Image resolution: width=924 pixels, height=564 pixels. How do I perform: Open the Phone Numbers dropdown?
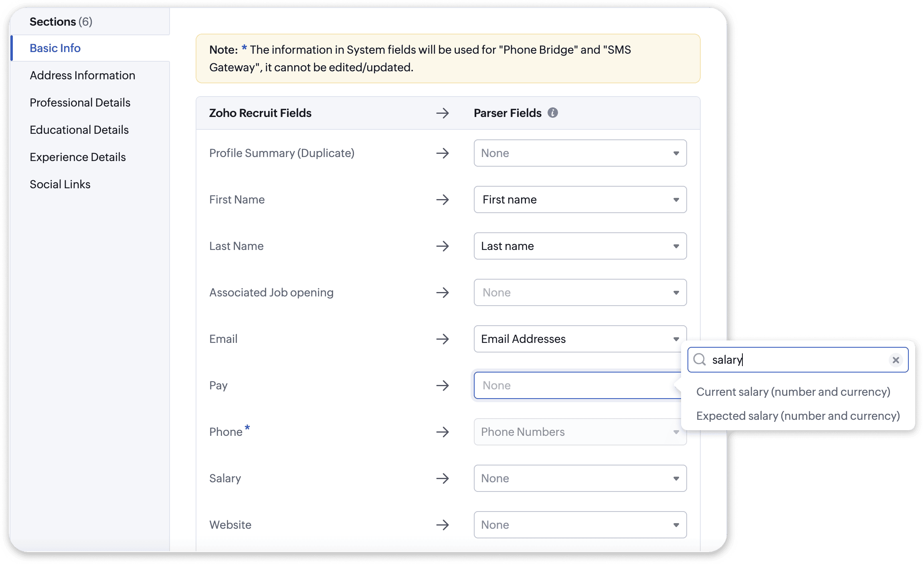coord(580,432)
